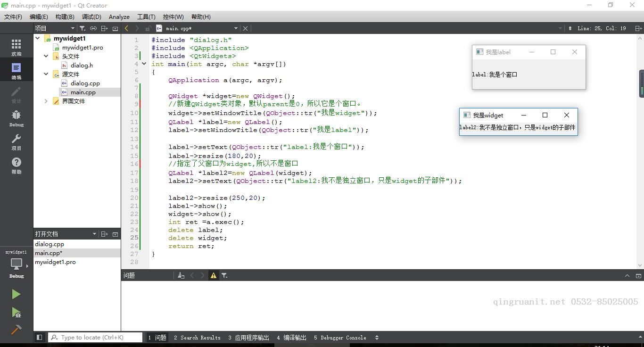Open mywidget1.pro in the project tree
Screen dimensions: 644x347
(83, 47)
